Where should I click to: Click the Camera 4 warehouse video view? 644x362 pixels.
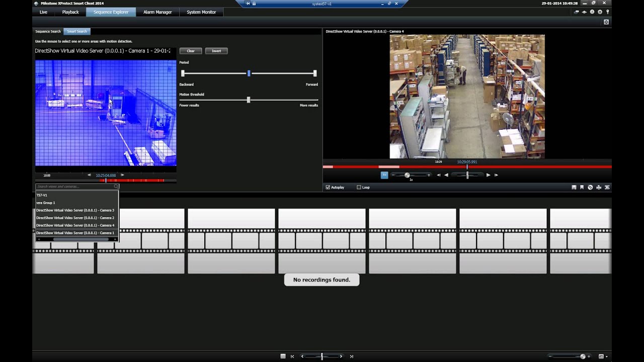coord(467,97)
